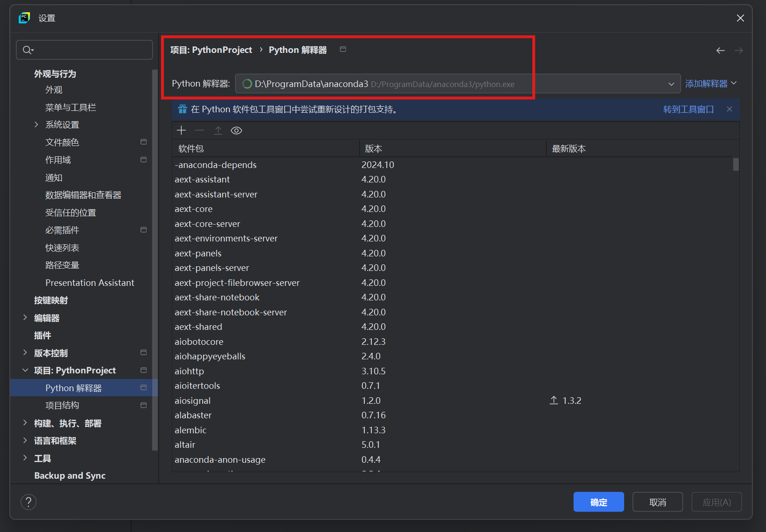
Task: Click the 转到工具窗口 link
Action: point(688,109)
